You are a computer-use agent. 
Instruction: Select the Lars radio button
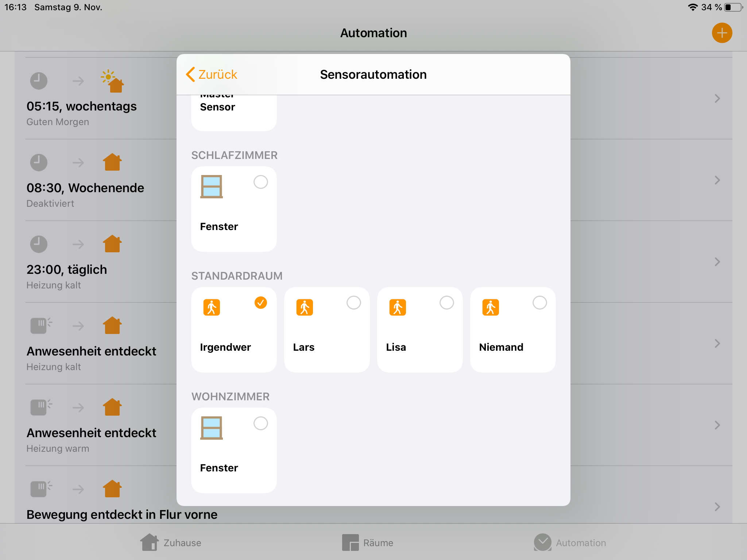point(353,303)
